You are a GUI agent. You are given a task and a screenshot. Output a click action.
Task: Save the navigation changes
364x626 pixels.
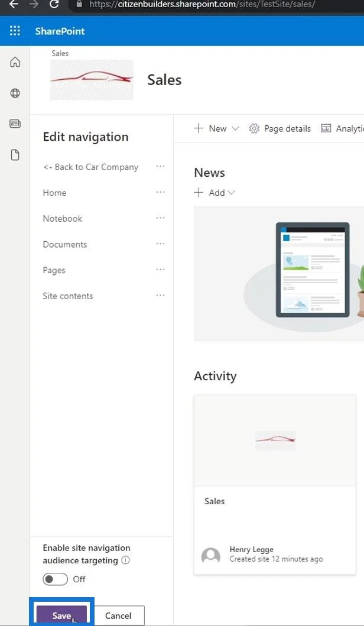61,615
